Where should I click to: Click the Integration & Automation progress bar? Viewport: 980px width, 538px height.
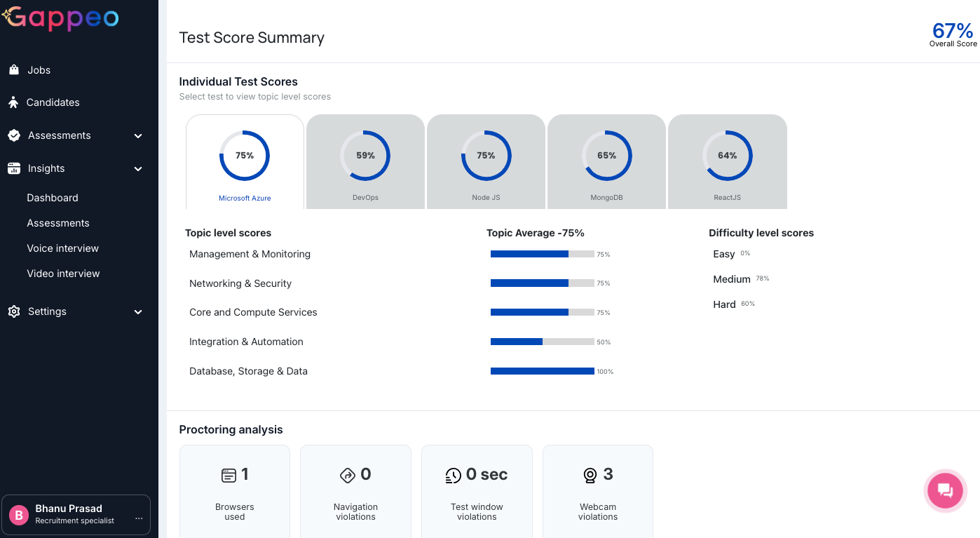click(542, 342)
